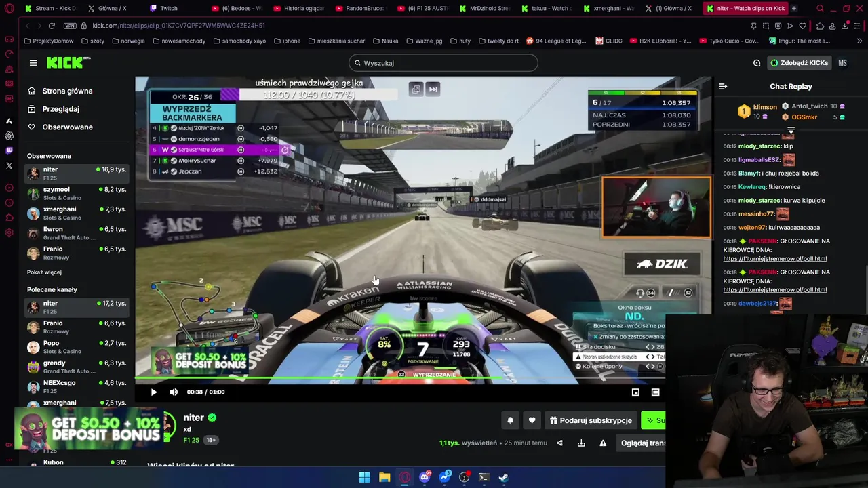
Task: Open nowesamochody bookmarks folder
Action: (179, 41)
